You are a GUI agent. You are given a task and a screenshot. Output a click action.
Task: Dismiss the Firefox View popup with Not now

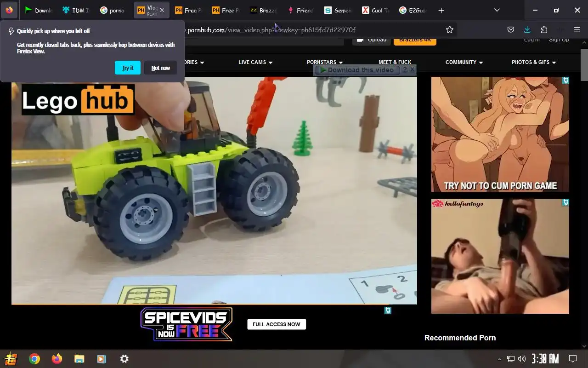pos(161,68)
